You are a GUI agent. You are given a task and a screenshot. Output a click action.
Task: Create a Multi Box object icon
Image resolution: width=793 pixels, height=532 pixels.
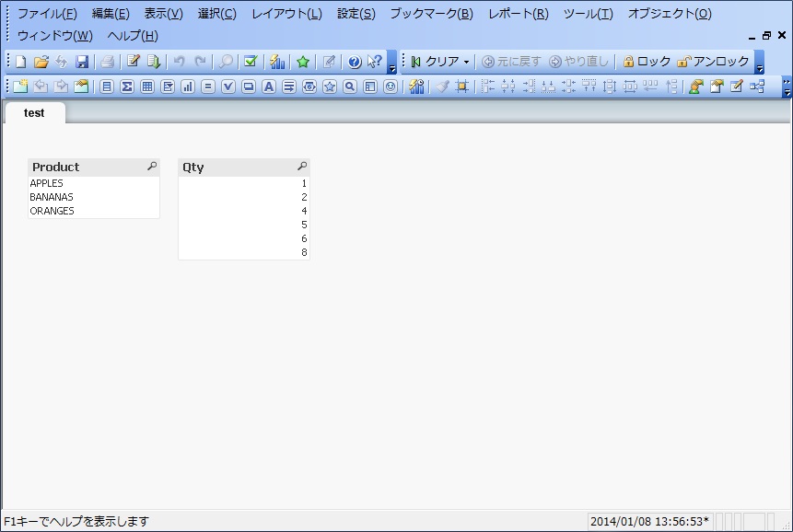(168, 87)
